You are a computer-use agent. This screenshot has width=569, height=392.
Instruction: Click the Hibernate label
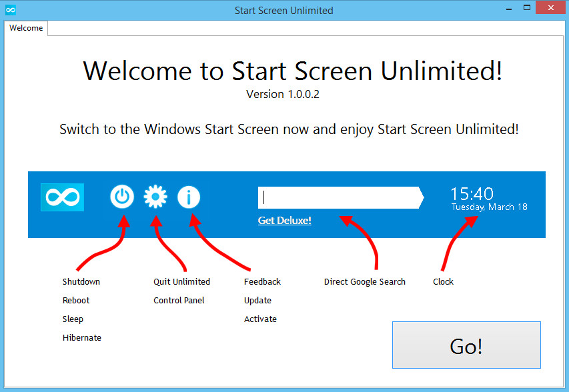pyautogui.click(x=82, y=337)
